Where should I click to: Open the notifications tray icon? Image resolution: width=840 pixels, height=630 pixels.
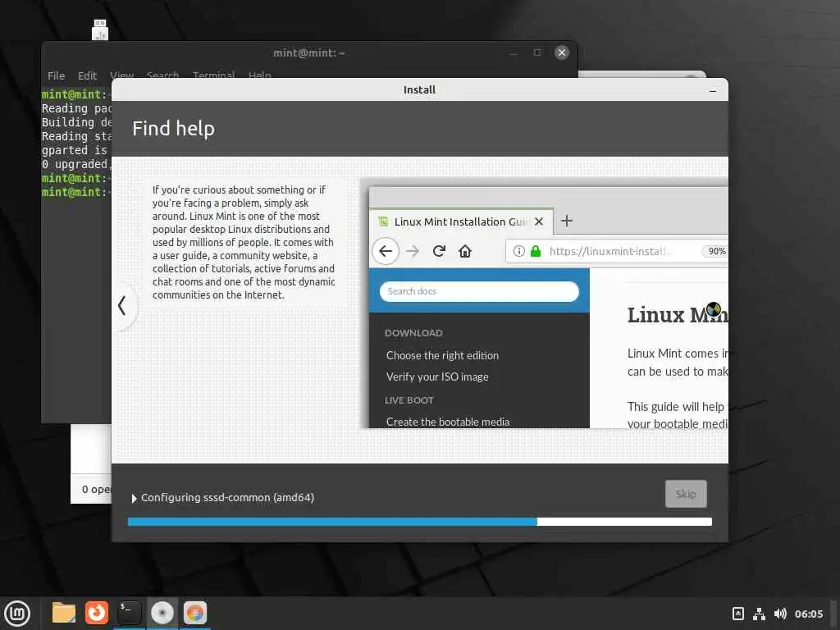[737, 614]
